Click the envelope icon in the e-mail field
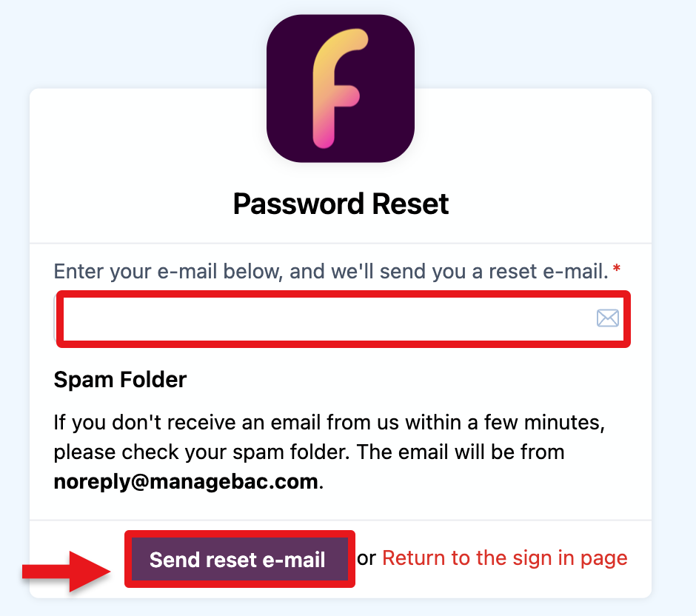 607,318
